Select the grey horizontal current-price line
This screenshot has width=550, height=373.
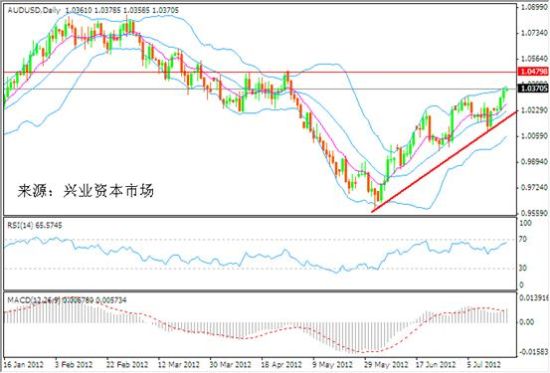[x=260, y=89]
